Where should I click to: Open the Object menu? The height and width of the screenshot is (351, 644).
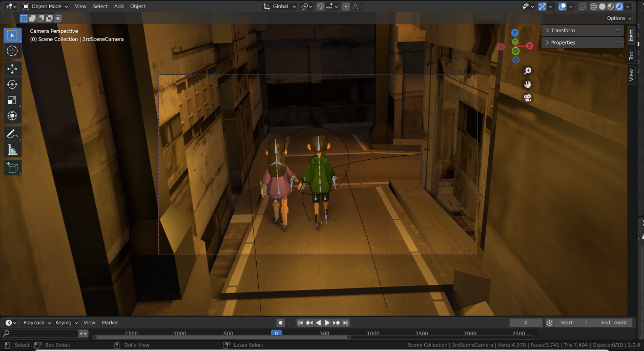click(138, 7)
